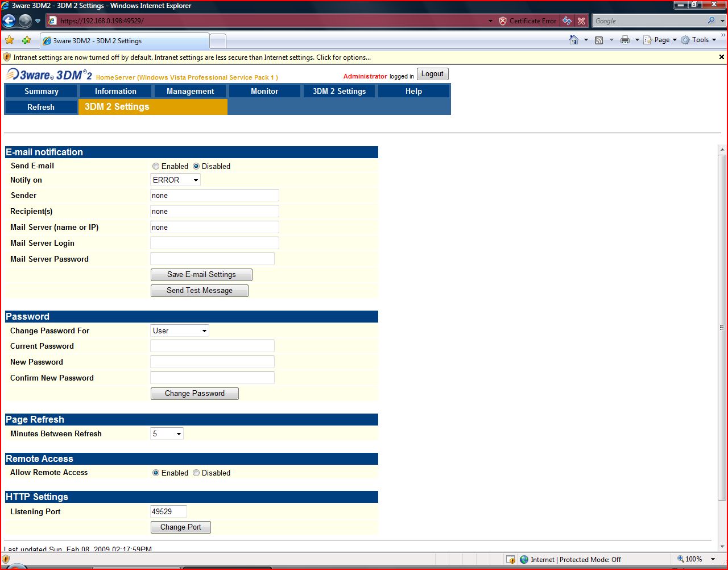Click the Confirm New Password field

coord(212,378)
